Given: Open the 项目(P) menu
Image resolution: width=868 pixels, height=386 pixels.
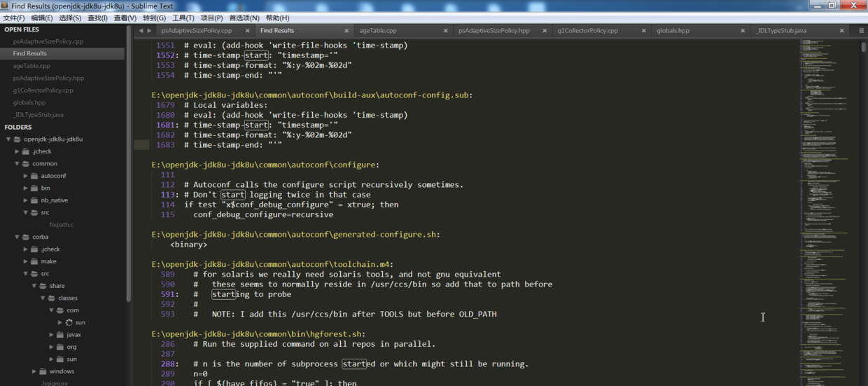Looking at the screenshot, I should (x=212, y=18).
